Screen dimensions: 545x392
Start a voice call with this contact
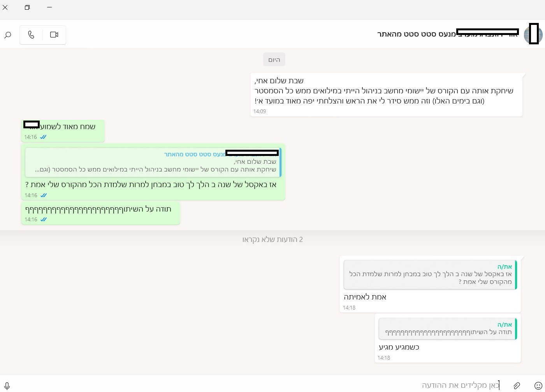(31, 35)
